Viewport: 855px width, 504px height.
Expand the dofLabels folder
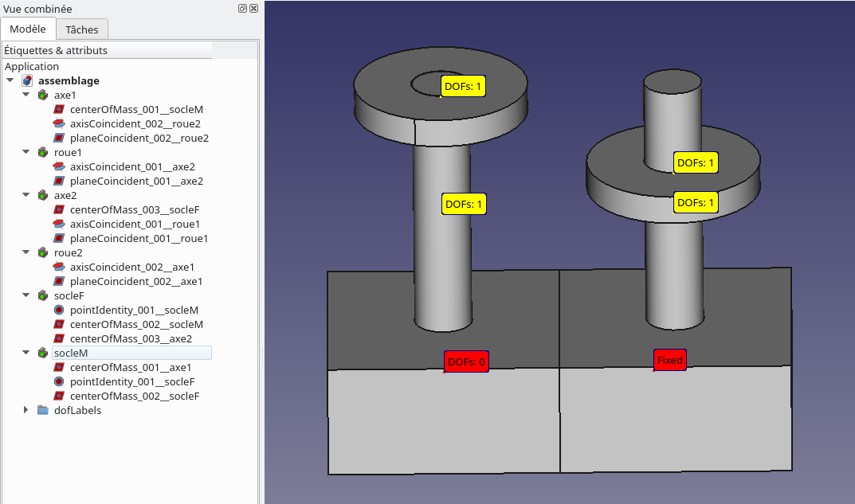[25, 410]
